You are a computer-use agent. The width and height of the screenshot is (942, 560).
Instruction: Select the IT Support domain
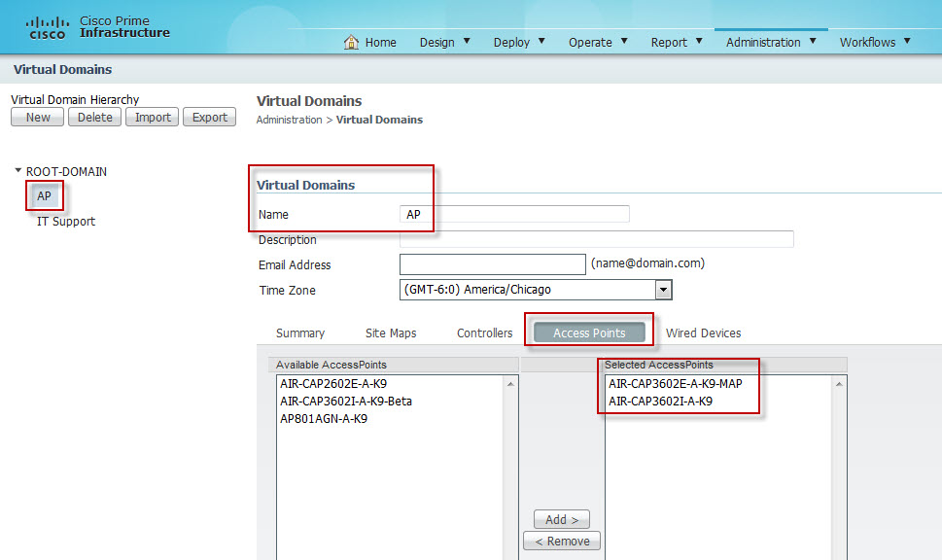[66, 221]
